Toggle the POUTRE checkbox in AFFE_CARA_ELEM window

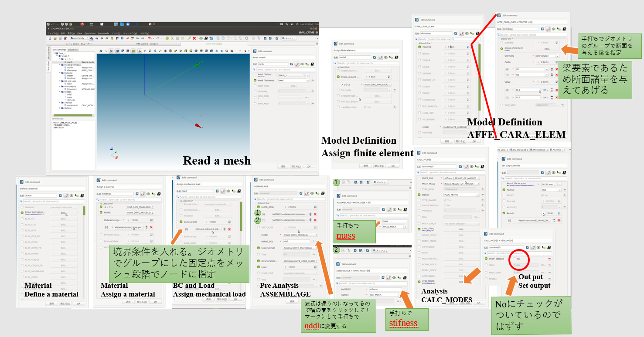click(x=419, y=47)
